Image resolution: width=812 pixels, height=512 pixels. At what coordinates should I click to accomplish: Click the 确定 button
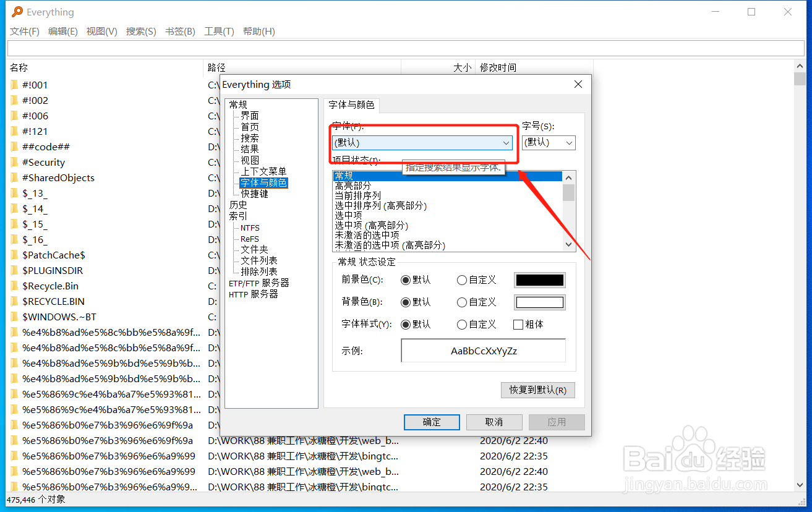coord(432,422)
